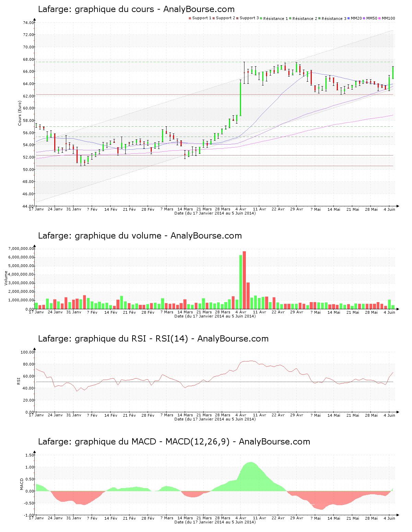Click the green swatch beside 'Résistance 1' legend
The width and height of the screenshot is (412, 532).
click(x=261, y=18)
